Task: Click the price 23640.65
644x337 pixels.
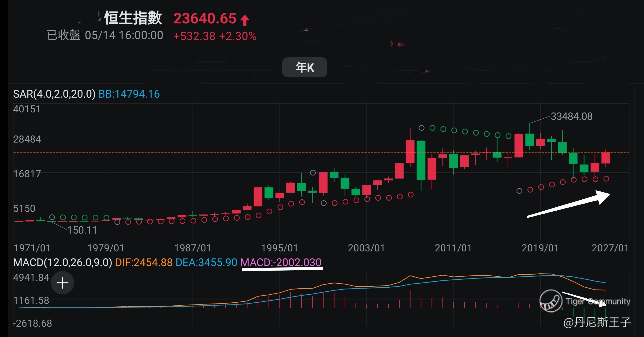Action: 205,18
